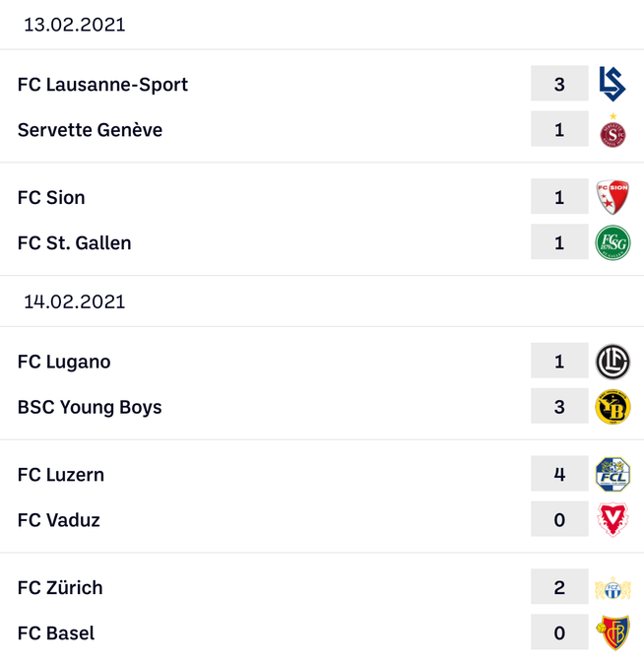Open the FC Sion shield logo
Viewport: 644px width, 664px height.
(612, 197)
